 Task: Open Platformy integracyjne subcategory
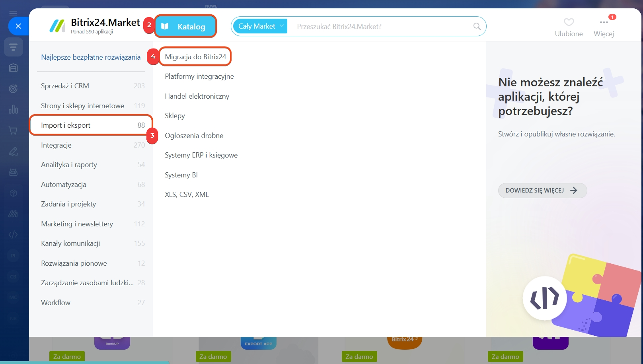click(x=199, y=76)
